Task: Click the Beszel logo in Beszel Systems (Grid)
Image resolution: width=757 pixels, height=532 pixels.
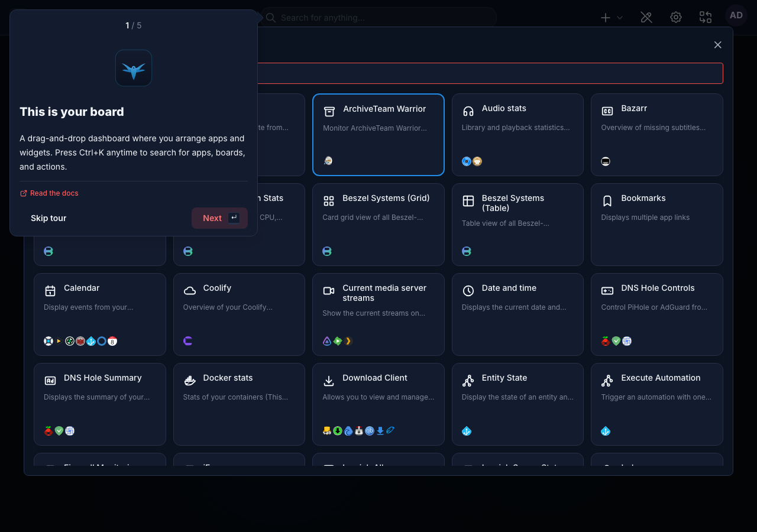Action: click(327, 251)
